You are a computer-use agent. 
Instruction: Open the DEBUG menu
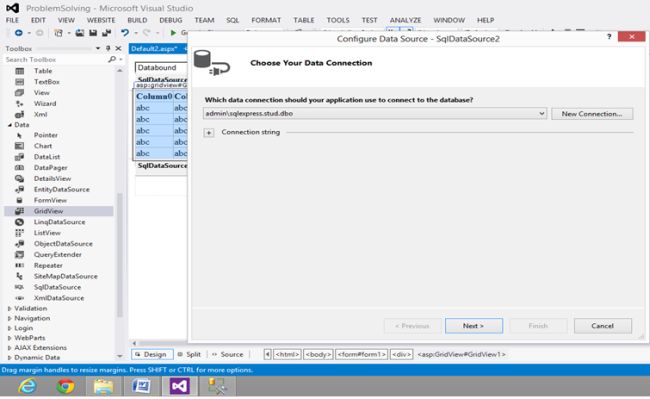(x=170, y=20)
